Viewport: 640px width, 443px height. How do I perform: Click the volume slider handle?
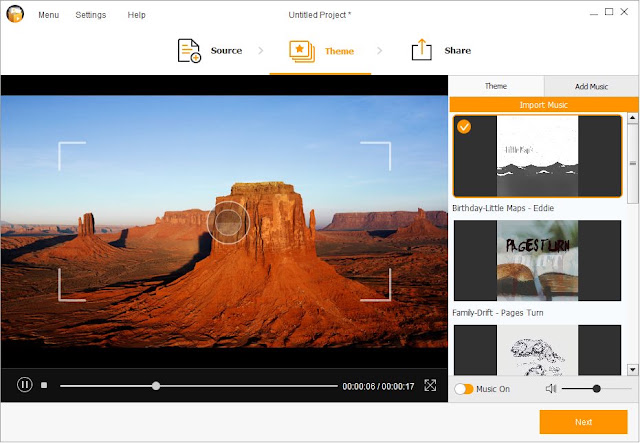596,389
